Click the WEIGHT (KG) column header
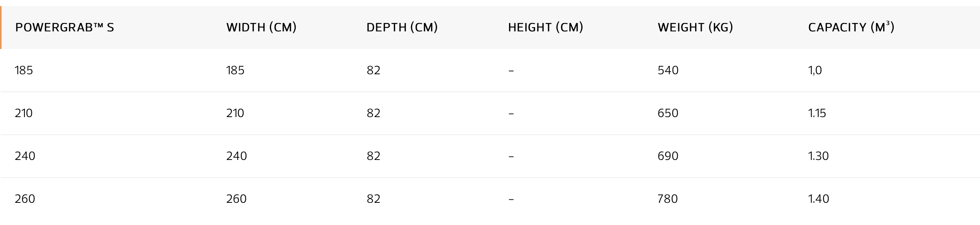 (x=695, y=28)
